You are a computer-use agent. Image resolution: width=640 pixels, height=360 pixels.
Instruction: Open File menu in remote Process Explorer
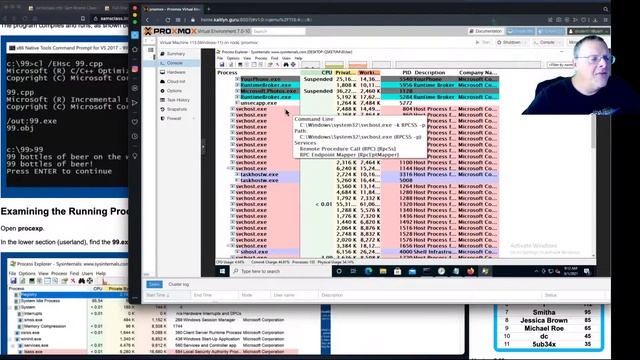[x=220, y=58]
